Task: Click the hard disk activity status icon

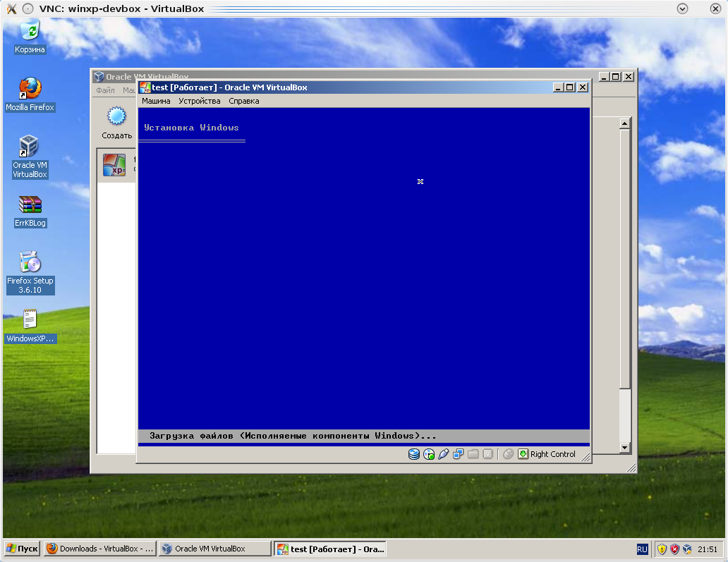Action: click(413, 454)
